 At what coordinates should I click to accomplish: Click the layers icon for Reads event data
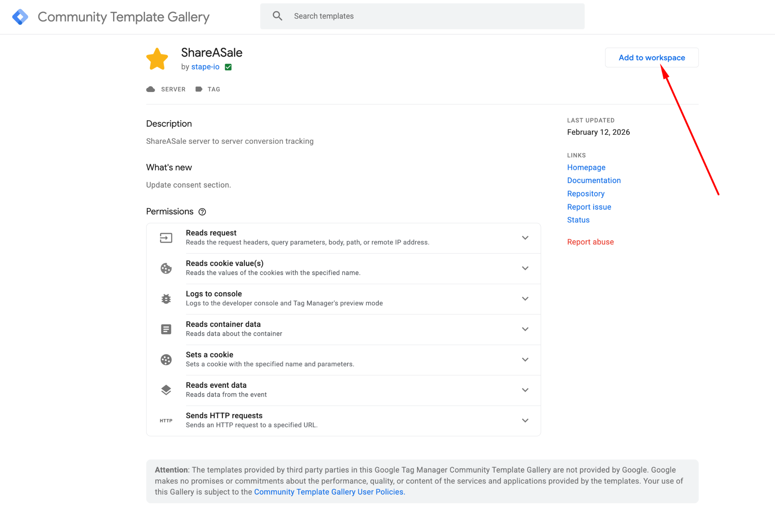[166, 390]
